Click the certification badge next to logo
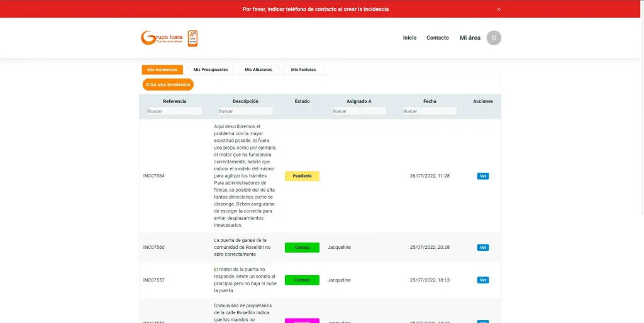The height and width of the screenshot is (323, 644). 193,38
